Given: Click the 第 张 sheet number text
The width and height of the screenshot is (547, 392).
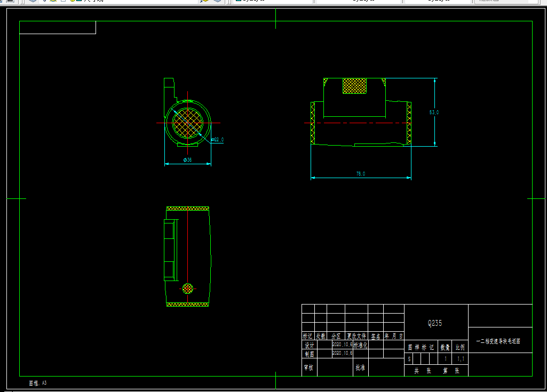Looking at the screenshot, I should (451, 371).
